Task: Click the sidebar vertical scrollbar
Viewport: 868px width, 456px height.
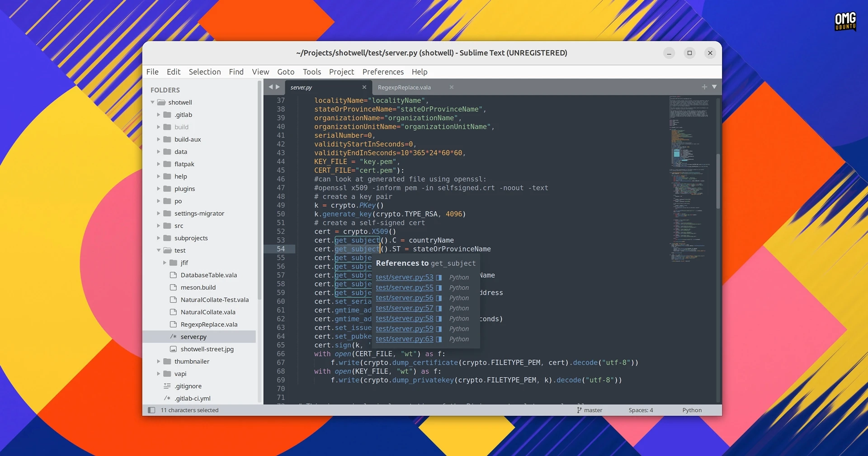Action: pos(259,190)
